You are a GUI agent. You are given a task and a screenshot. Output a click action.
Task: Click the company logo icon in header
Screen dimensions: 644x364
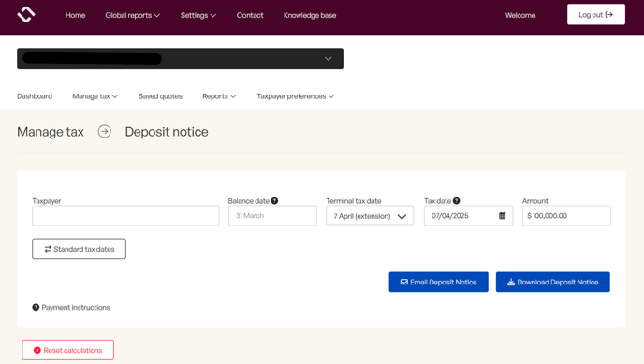point(26,15)
